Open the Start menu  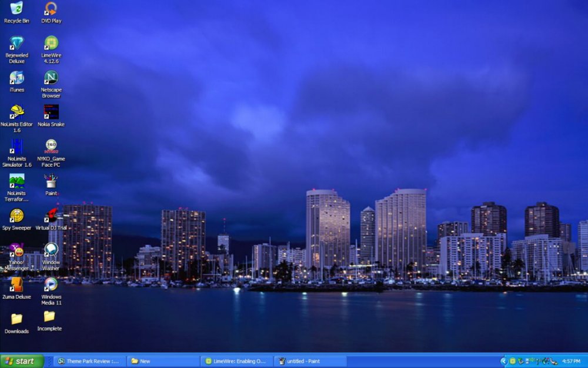point(21,361)
